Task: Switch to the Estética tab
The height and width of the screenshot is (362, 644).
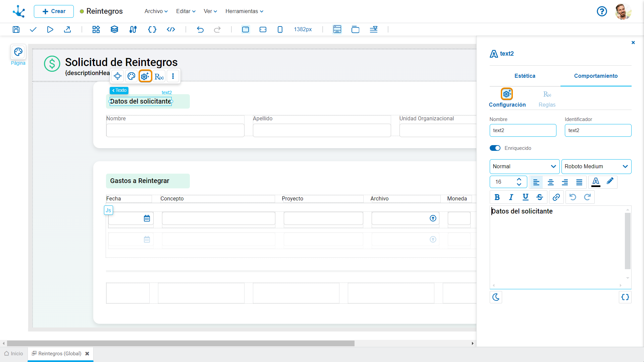Action: (x=525, y=76)
